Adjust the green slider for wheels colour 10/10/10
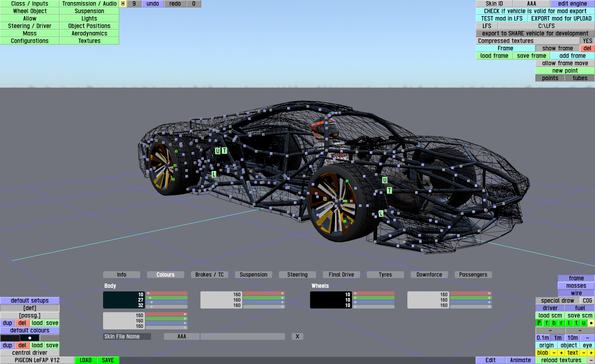Viewport: 595px width, 364px height. click(374, 298)
